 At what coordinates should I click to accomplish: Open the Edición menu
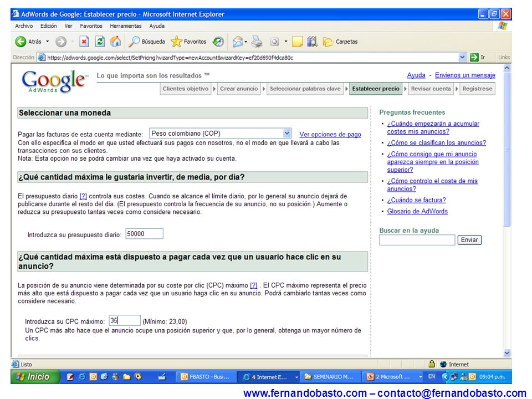coord(49,26)
